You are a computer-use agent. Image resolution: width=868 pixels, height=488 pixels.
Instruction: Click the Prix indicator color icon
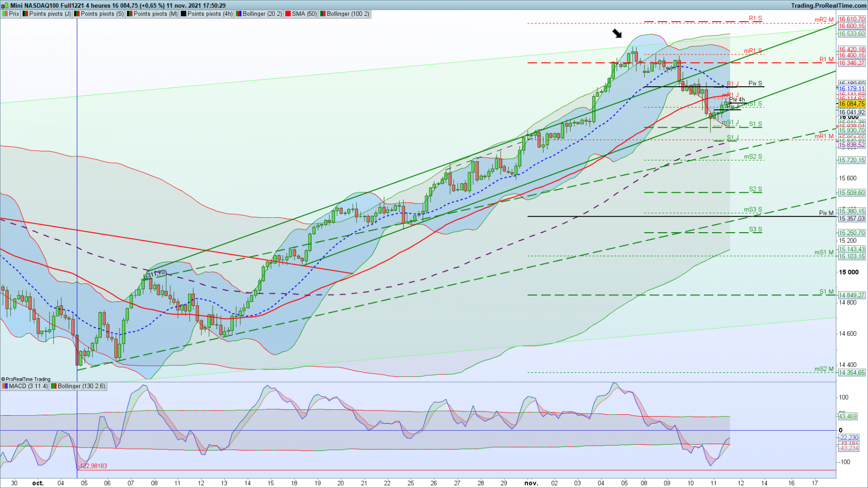5,14
